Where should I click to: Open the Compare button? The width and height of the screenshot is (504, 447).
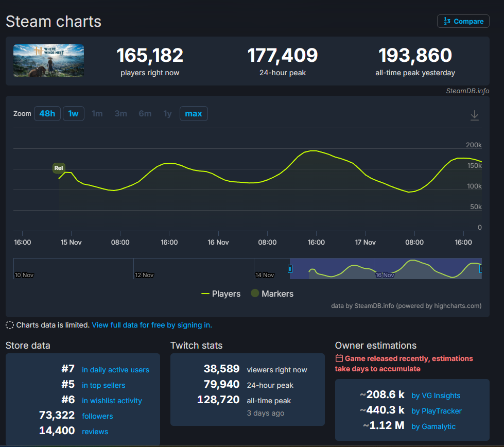tap(463, 21)
